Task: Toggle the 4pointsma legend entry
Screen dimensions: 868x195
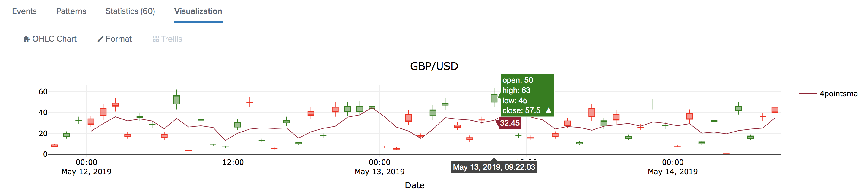Action: click(x=828, y=94)
